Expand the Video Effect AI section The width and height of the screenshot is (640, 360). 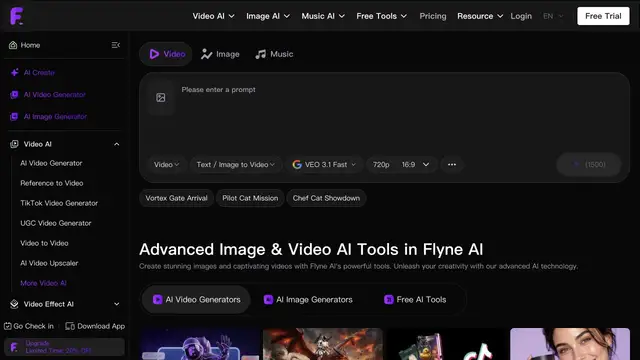coord(117,304)
